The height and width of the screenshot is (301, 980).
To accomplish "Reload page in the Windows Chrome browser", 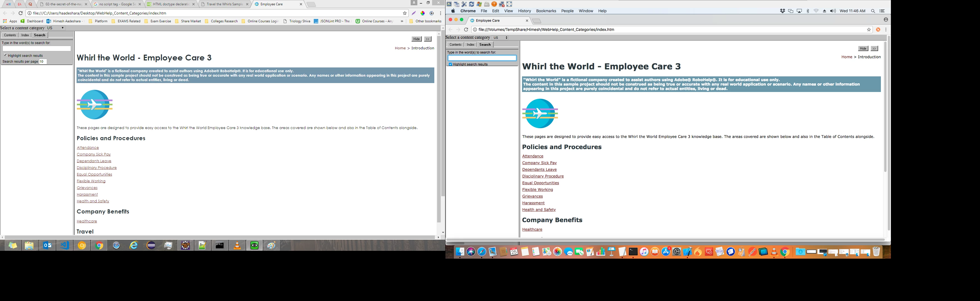I will point(21,13).
